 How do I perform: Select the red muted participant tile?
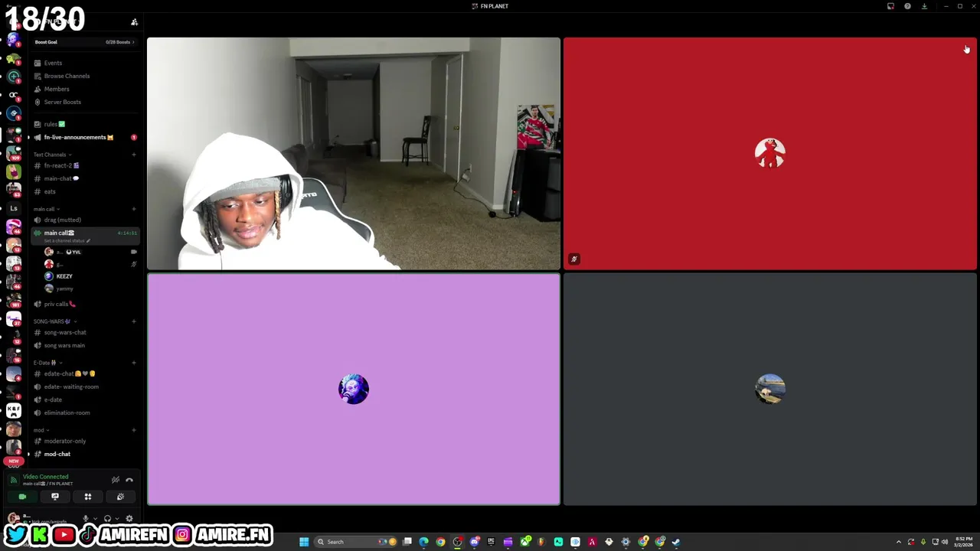click(770, 154)
